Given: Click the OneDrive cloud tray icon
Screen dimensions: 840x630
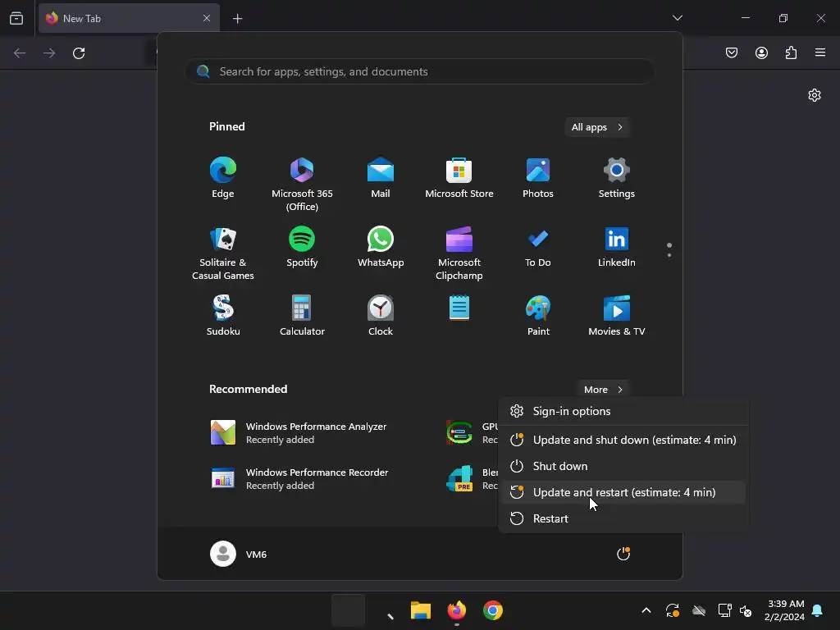Looking at the screenshot, I should click(699, 610).
